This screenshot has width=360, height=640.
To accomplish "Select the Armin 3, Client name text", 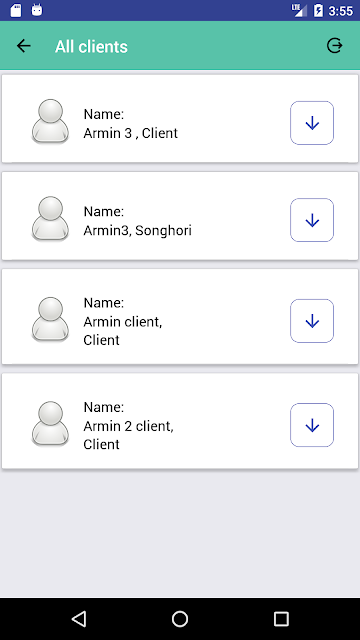I will pos(131,133).
